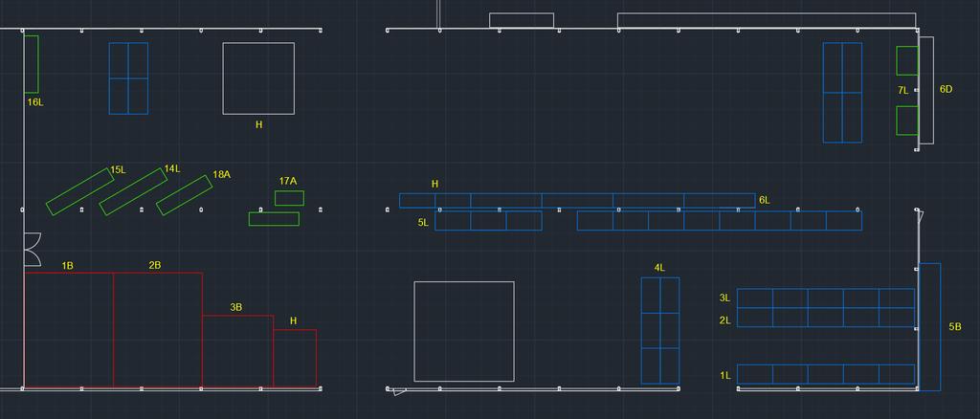Select the blue 1L shelf row

point(826,375)
